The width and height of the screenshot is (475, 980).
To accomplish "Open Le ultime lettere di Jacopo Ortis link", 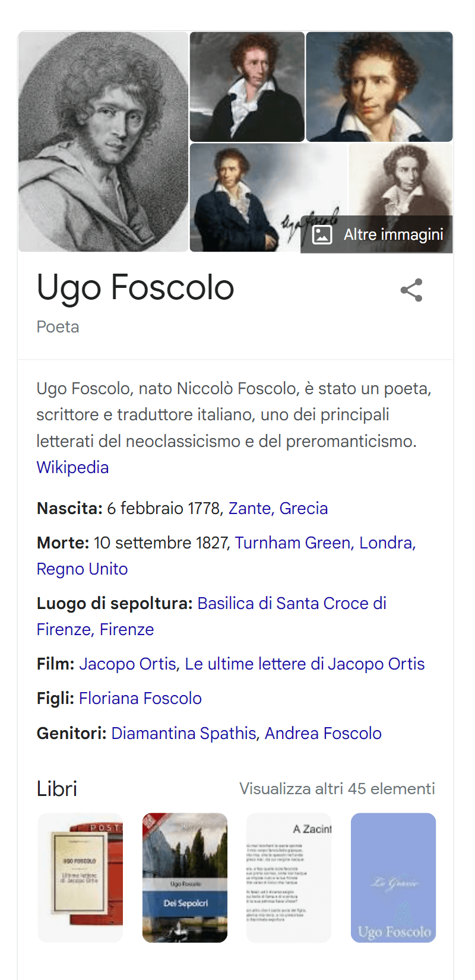I will click(305, 664).
